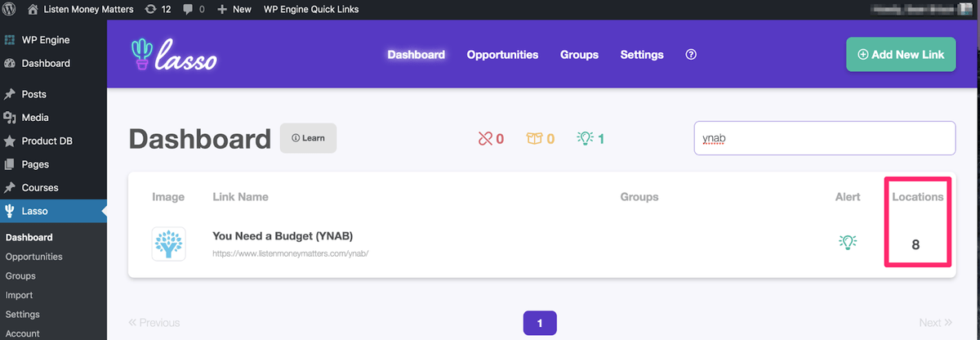Open Opportunities submenu link in sidebar
Screen dimensions: 980x340
coord(33,257)
